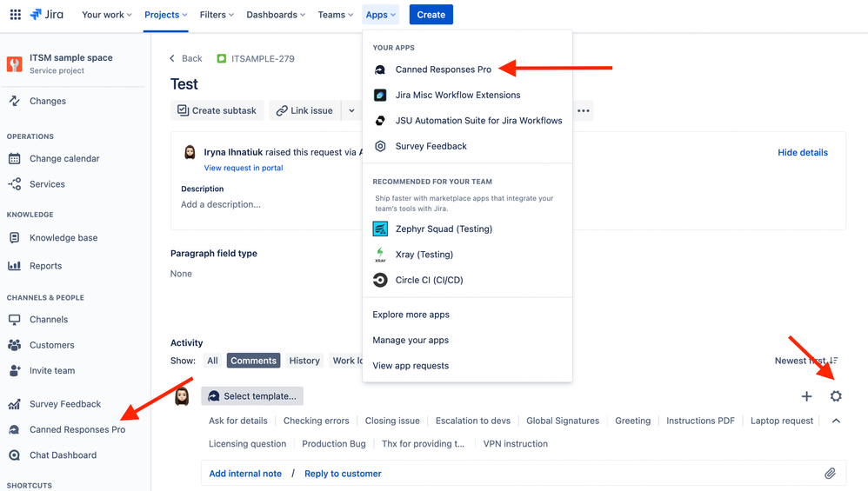Insert the Closing issue template

(392, 421)
